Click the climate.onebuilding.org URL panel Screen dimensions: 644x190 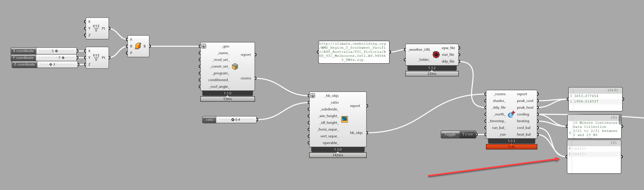tap(353, 52)
